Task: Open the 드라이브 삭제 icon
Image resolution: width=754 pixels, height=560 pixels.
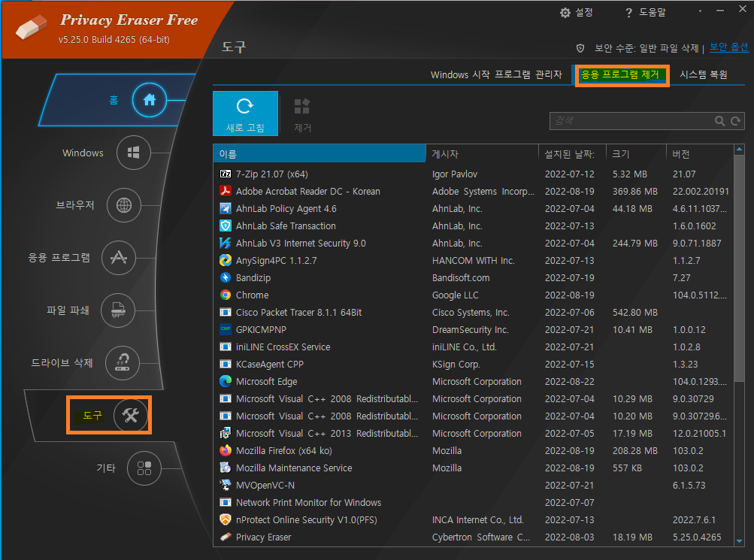Action: point(123,362)
